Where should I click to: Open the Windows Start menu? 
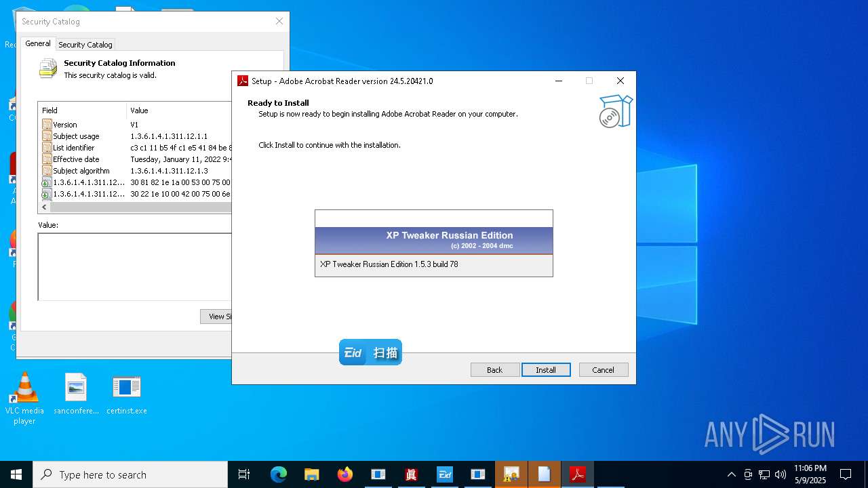pos(16,474)
